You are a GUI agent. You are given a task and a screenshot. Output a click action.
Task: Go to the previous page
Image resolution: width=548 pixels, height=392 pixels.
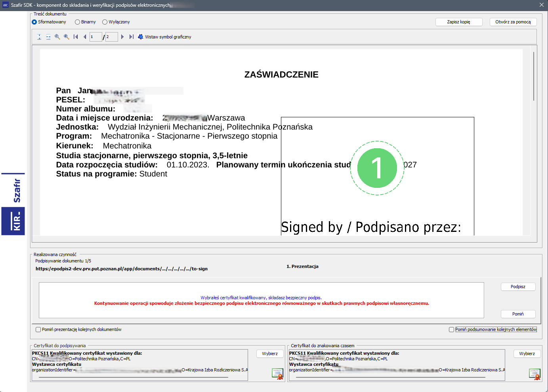tap(85, 37)
